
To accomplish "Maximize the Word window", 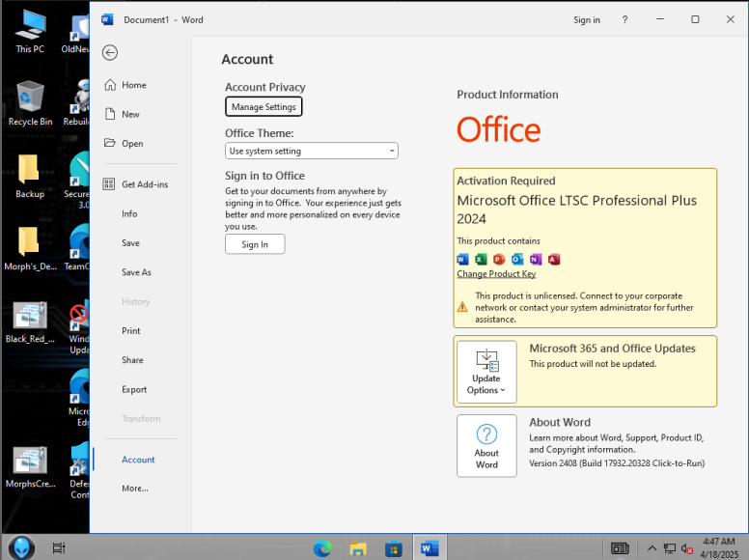I will [x=695, y=19].
